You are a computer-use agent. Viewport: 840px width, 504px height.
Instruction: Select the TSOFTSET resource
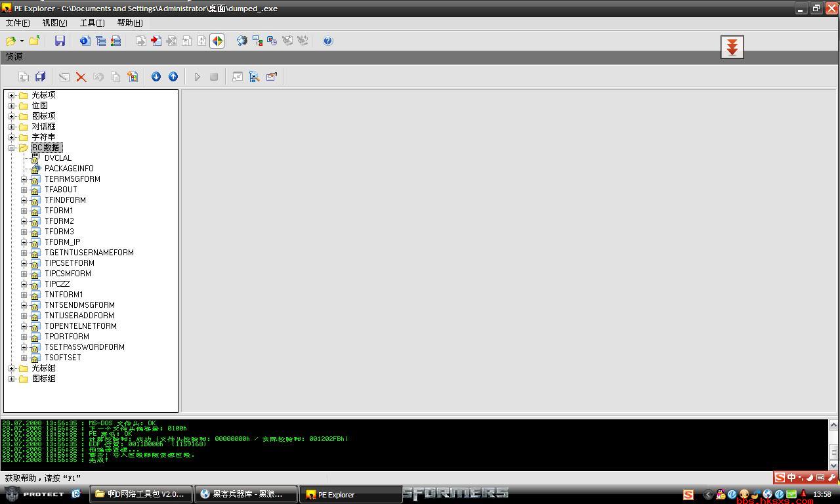pos(63,358)
